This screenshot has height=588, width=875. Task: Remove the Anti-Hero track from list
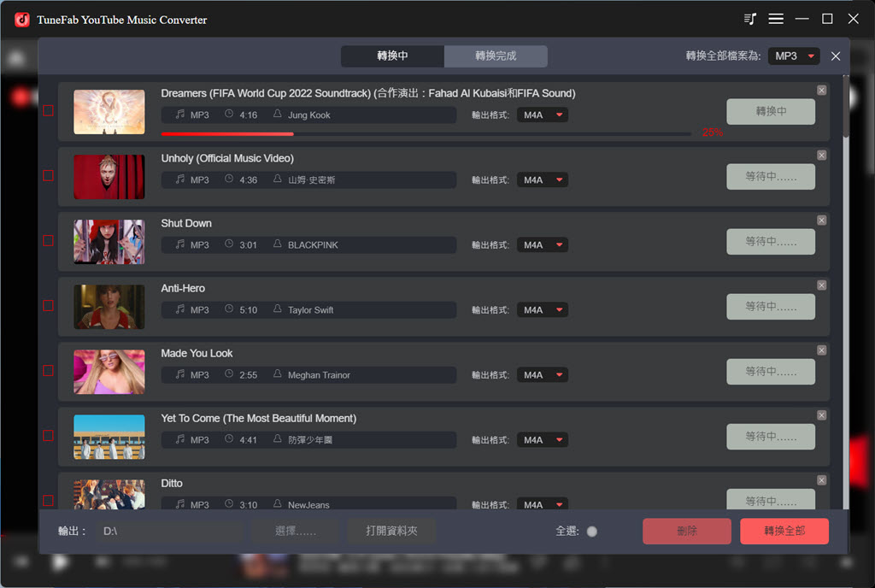821,285
